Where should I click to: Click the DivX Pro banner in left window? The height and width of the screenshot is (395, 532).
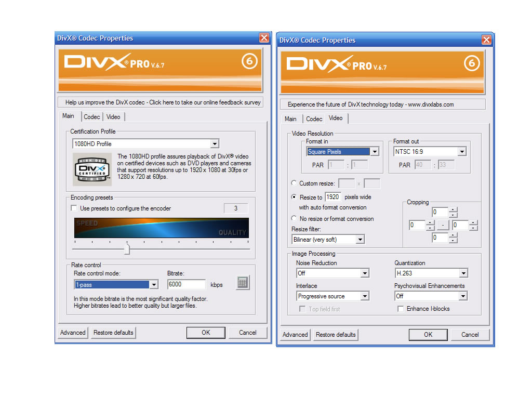click(x=160, y=71)
